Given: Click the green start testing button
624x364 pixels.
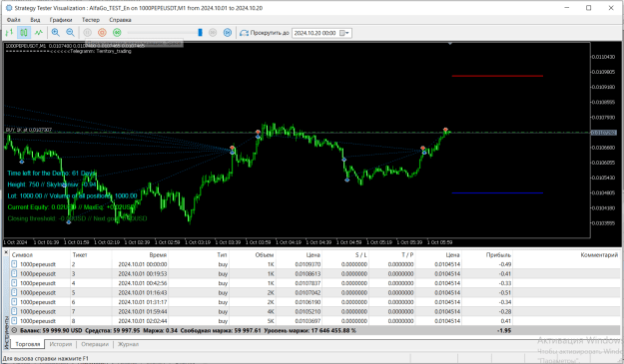Looking at the screenshot, I should click(117, 33).
